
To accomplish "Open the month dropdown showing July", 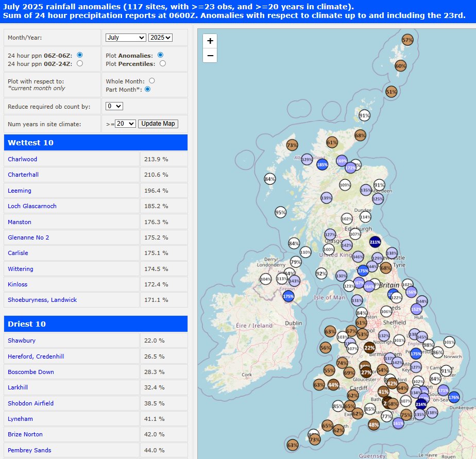I will (126, 38).
